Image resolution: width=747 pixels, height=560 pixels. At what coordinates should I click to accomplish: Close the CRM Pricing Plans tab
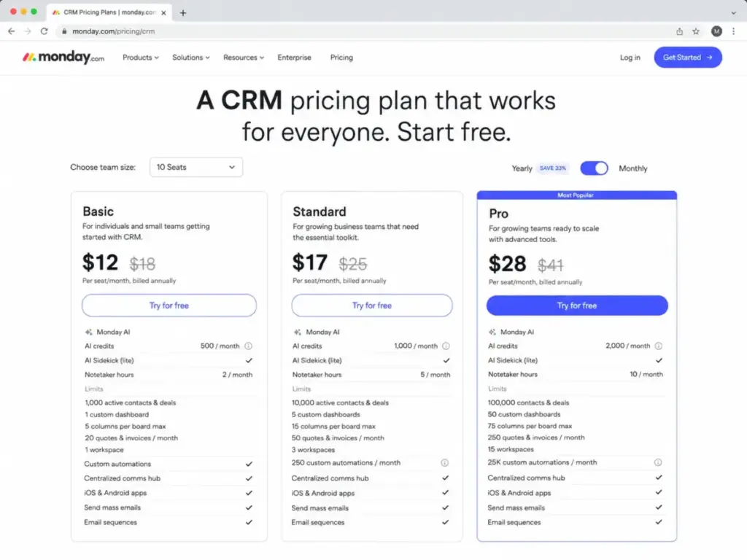coord(163,13)
